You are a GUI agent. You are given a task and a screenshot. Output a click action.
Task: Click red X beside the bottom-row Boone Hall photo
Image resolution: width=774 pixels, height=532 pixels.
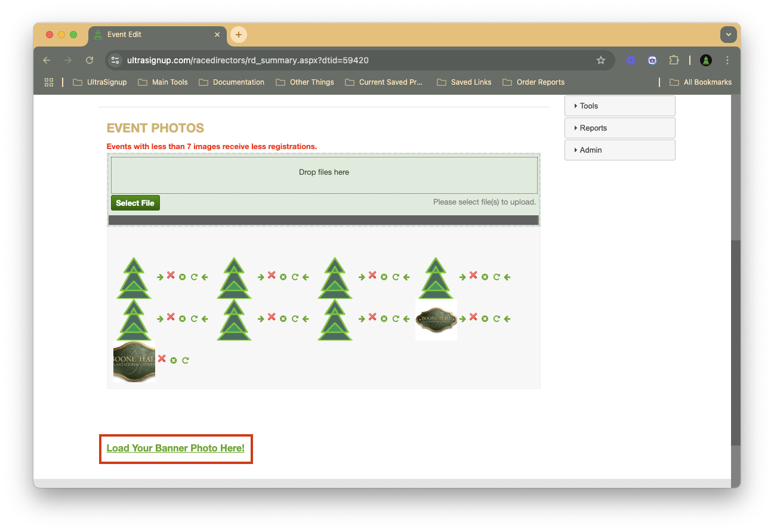coord(162,358)
